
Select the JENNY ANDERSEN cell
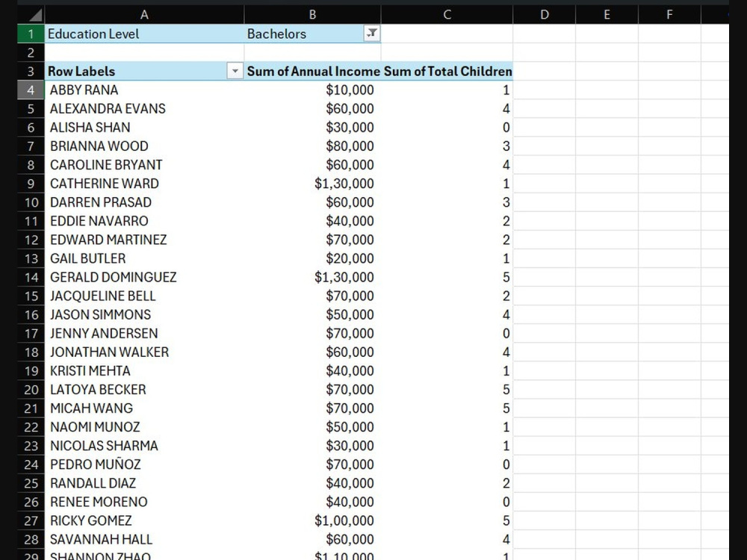tap(144, 333)
